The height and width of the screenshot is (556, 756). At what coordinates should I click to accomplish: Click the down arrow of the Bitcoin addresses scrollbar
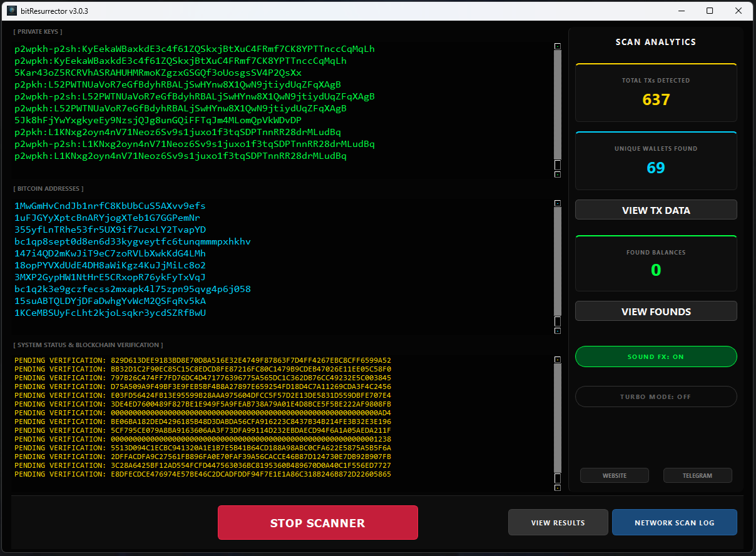tap(557, 332)
